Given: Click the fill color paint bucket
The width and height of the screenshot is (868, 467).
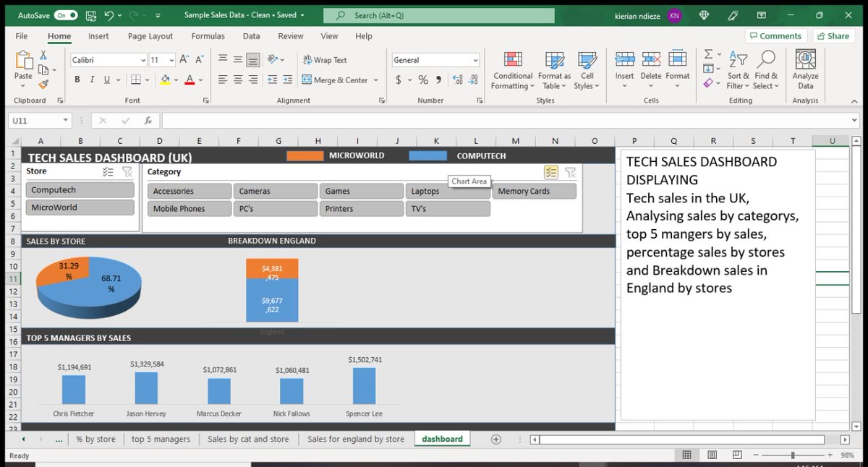Looking at the screenshot, I should point(165,80).
